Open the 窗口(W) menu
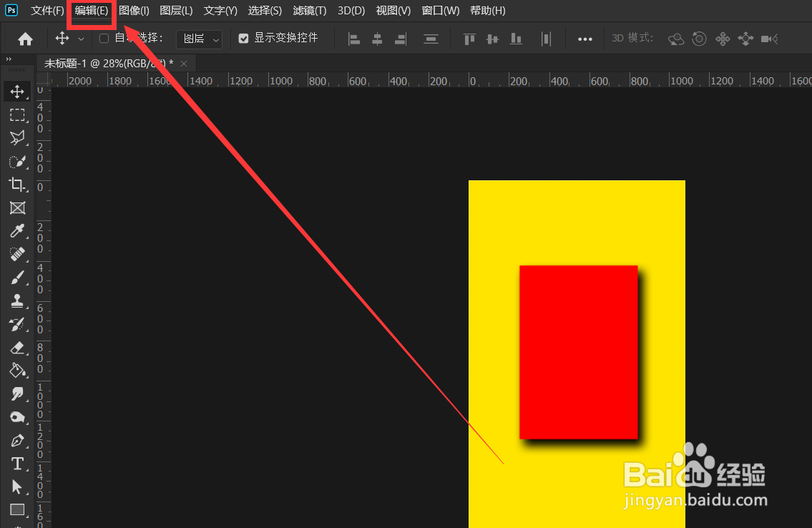812x528 pixels. click(440, 10)
